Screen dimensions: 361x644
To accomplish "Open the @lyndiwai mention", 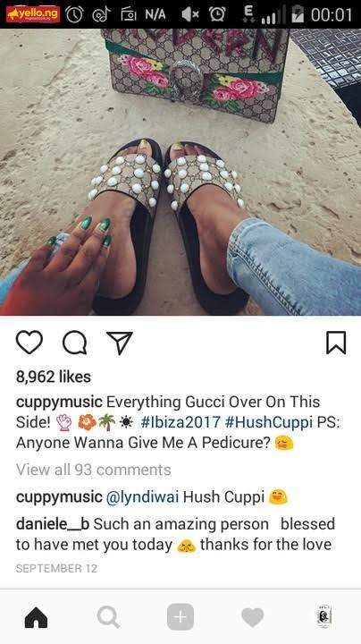I will (x=142, y=497).
